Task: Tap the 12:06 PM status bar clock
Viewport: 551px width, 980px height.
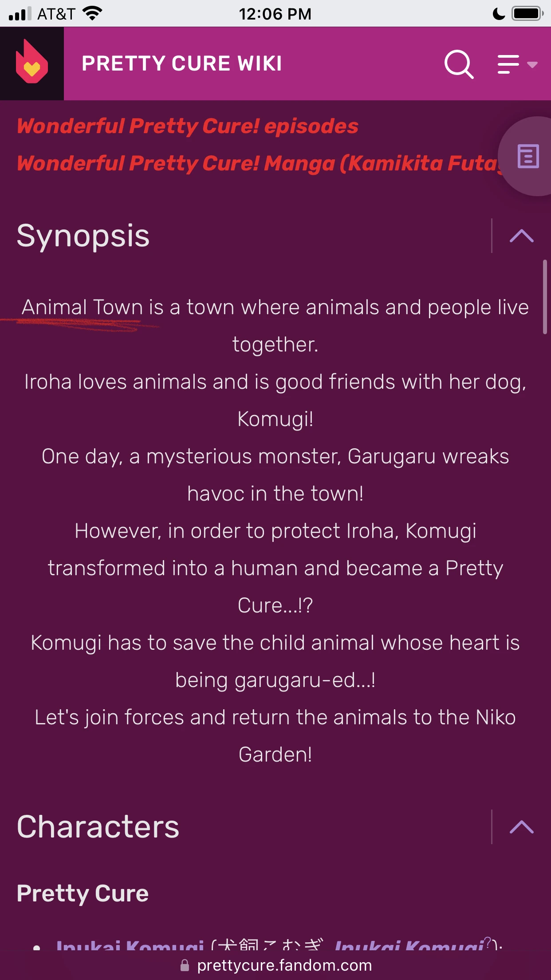Action: pyautogui.click(x=275, y=14)
